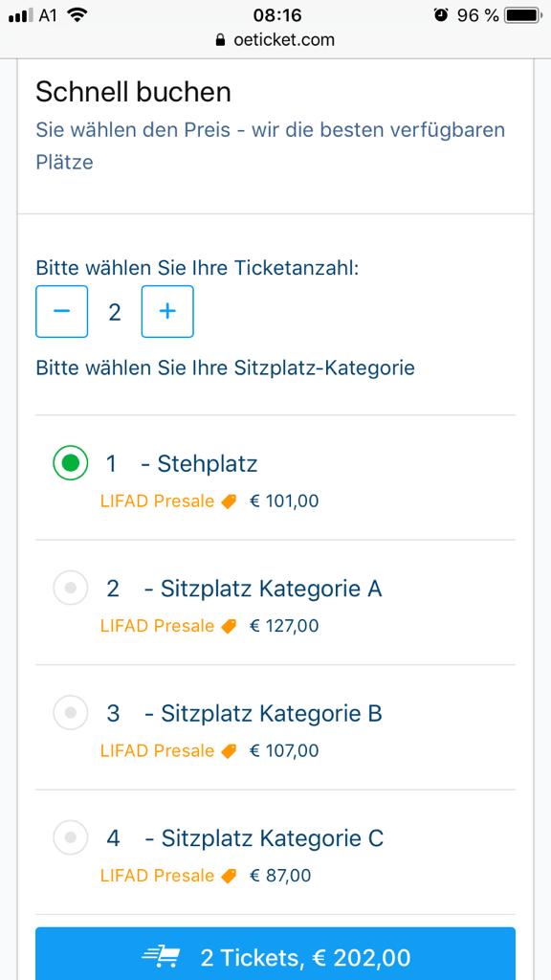Viewport: 551px width, 980px height.
Task: Choose Sitzplatz Kategorie B radio button
Action: click(71, 712)
